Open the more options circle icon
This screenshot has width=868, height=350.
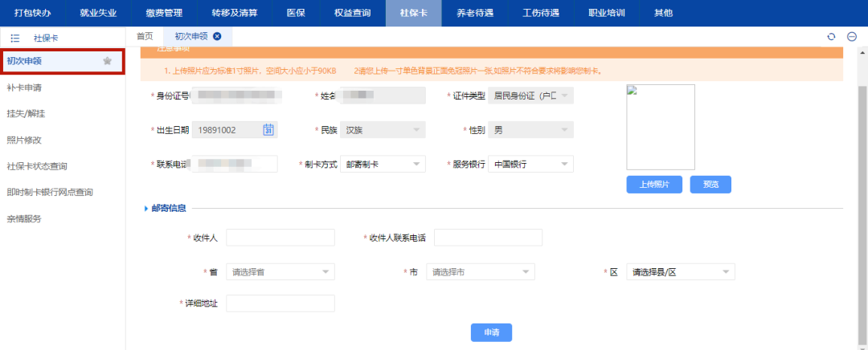852,37
